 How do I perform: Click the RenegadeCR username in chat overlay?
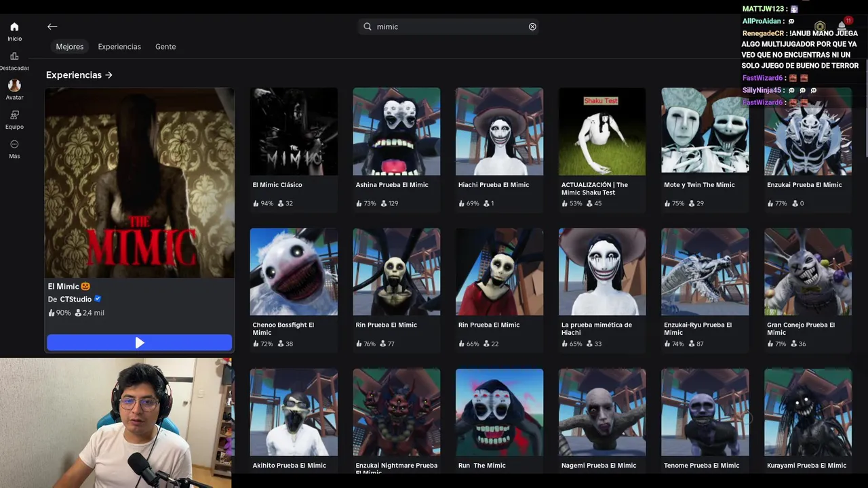point(763,33)
